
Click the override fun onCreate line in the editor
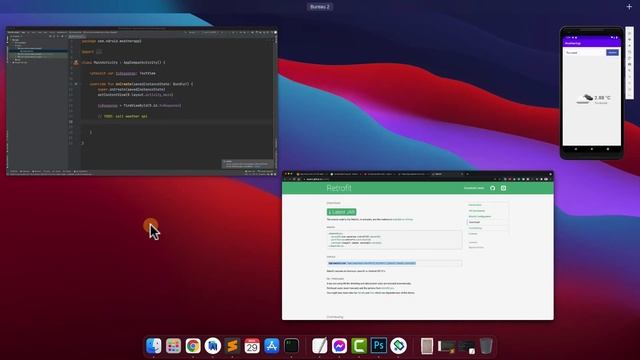tap(141, 84)
